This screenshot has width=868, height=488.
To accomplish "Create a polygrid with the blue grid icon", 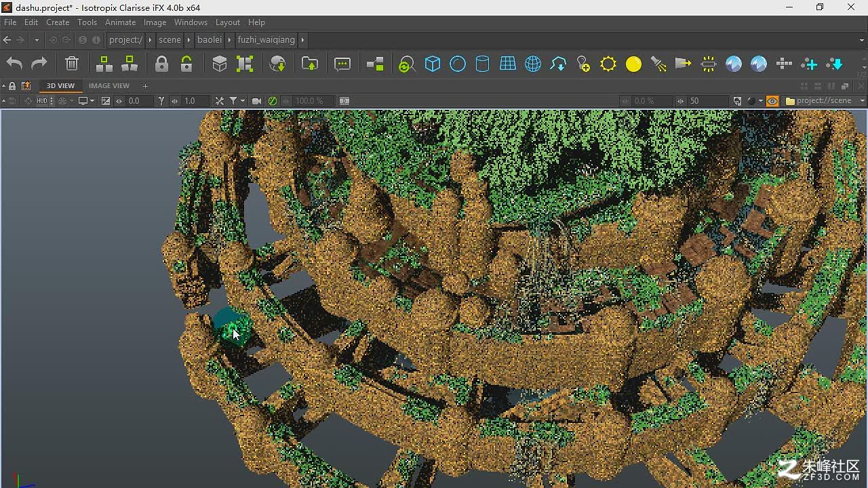I will 507,64.
